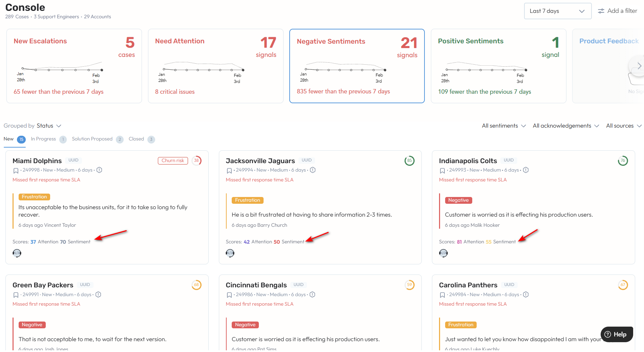
Task: Copy UUID for Carolina Panthers
Action: point(509,285)
